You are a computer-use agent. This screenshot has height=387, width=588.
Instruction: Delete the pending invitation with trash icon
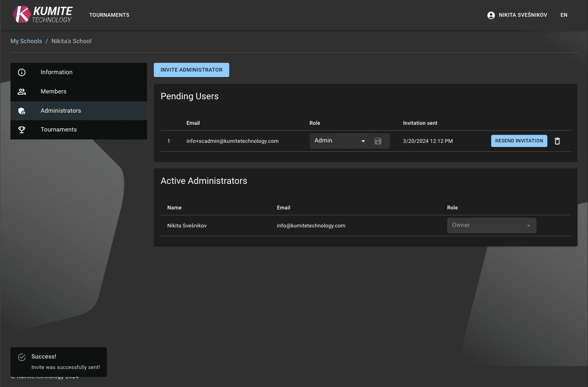(x=557, y=141)
